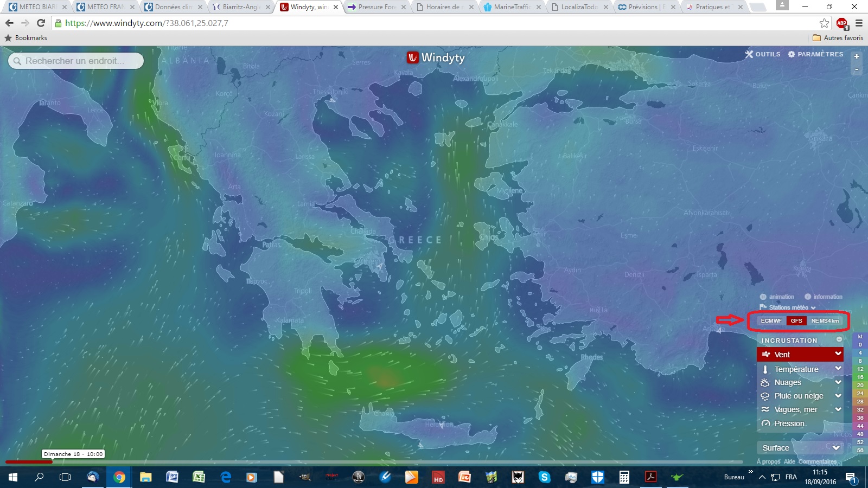Click the waves Vagues, mer icon
The width and height of the screenshot is (868, 488).
tap(765, 409)
